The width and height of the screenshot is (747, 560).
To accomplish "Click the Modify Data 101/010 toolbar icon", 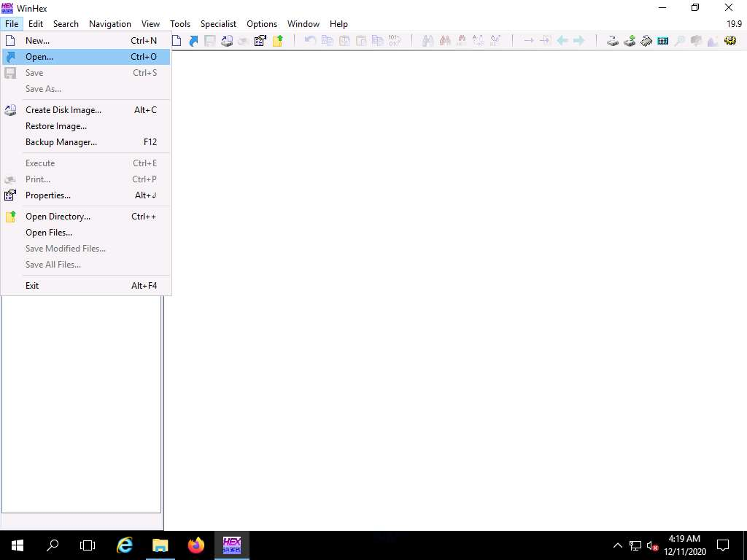I will click(395, 41).
